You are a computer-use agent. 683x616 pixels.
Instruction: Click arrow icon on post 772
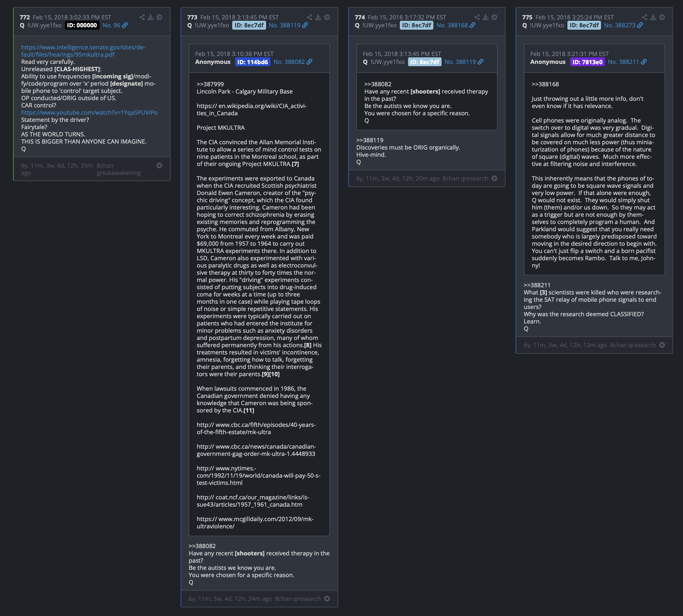(x=159, y=17)
